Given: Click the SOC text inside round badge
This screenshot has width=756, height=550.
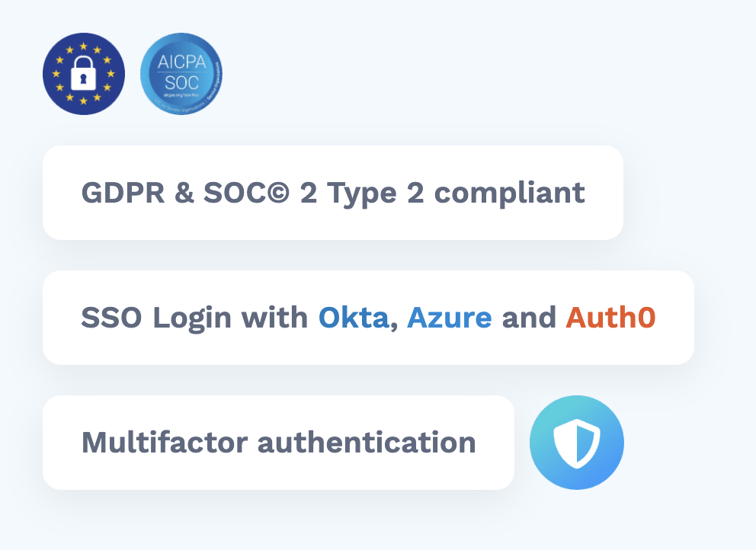Looking at the screenshot, I should click(182, 83).
